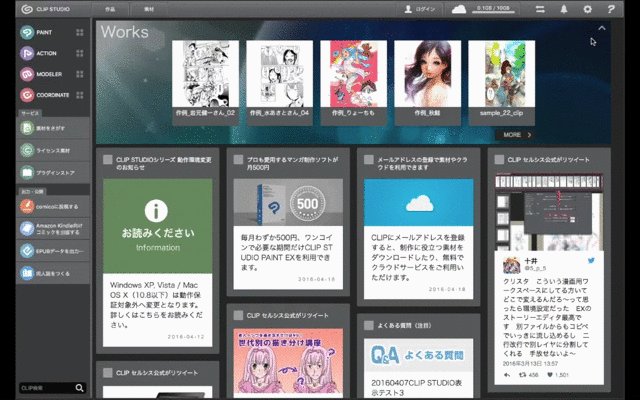Click square marker on よくある質問 card

pyautogui.click(x=369, y=325)
